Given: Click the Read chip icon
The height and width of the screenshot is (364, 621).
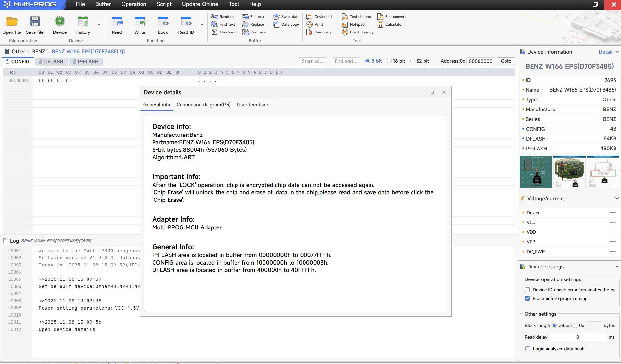Looking at the screenshot, I should pyautogui.click(x=116, y=22).
